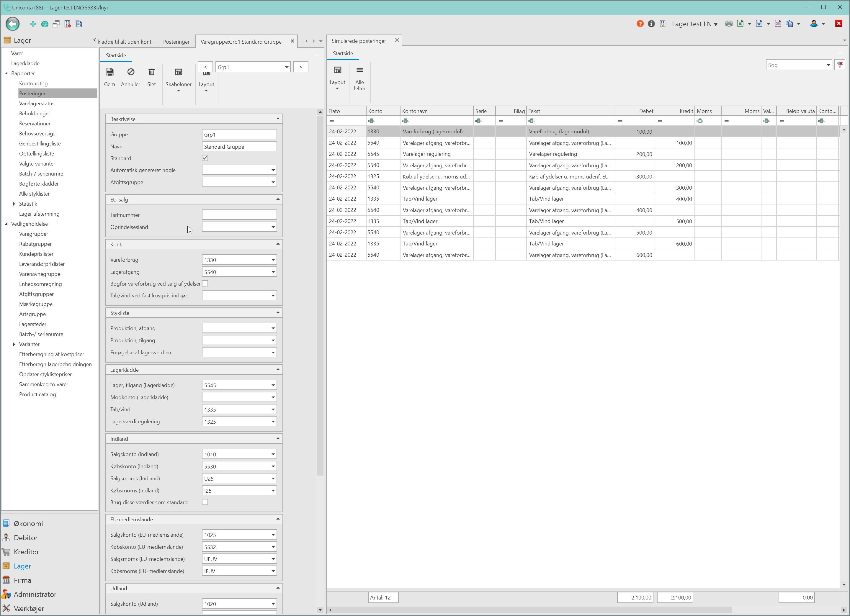Open the Skabeloner templates icon
The width and height of the screenshot is (850, 616).
(x=178, y=72)
